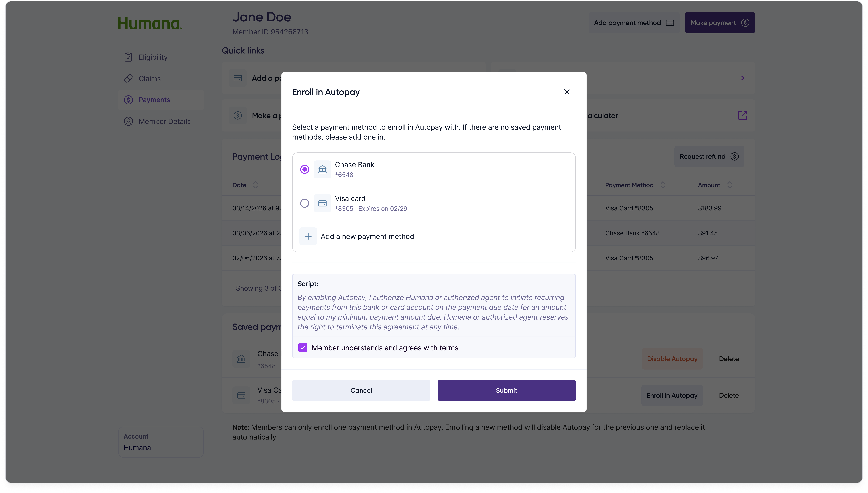The height and width of the screenshot is (493, 868).
Task: Sort the Amount column
Action: (x=730, y=185)
